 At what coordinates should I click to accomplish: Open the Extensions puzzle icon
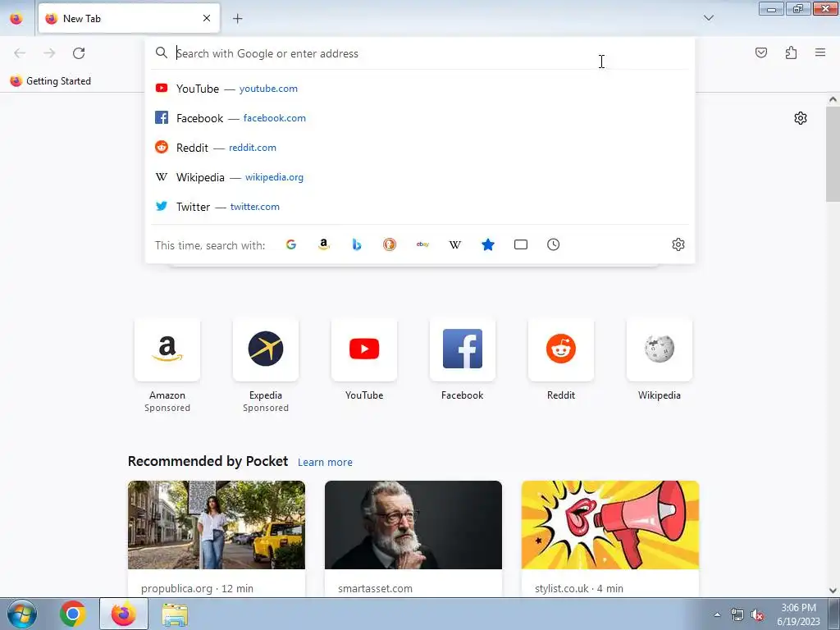791,52
